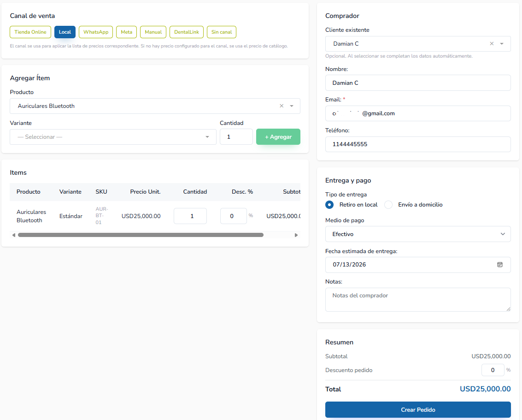Focus the Teléfono input field
The height and width of the screenshot is (420, 522).
pyautogui.click(x=418, y=144)
